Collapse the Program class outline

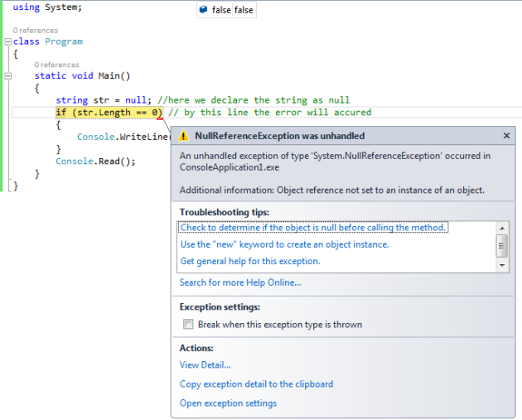click(x=7, y=41)
